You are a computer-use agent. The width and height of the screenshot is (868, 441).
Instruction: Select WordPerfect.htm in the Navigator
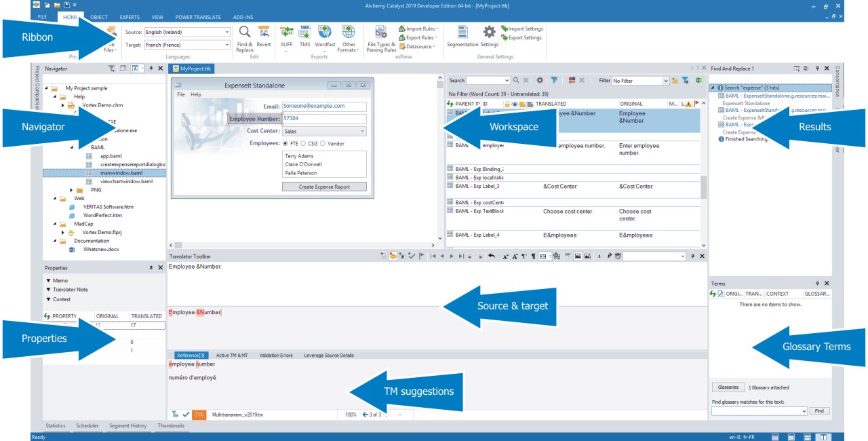coord(102,216)
